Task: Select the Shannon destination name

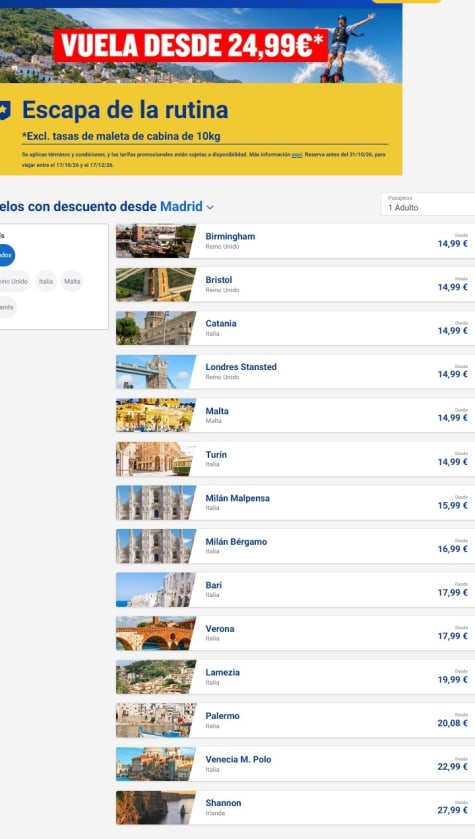Action: (x=223, y=803)
